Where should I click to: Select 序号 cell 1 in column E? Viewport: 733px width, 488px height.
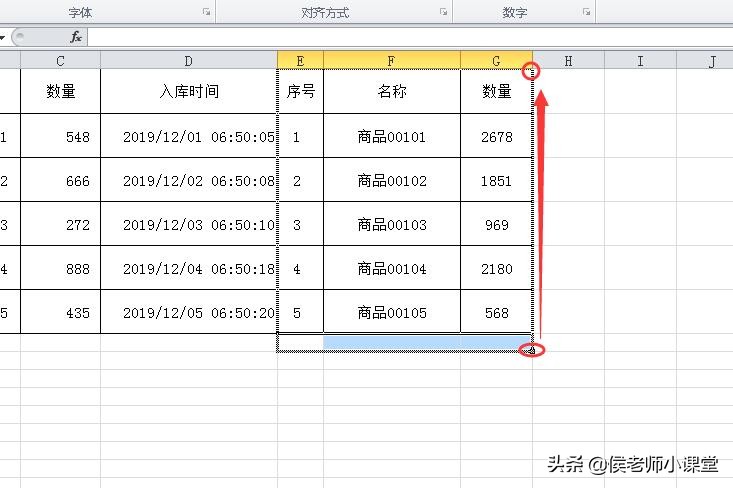point(300,136)
